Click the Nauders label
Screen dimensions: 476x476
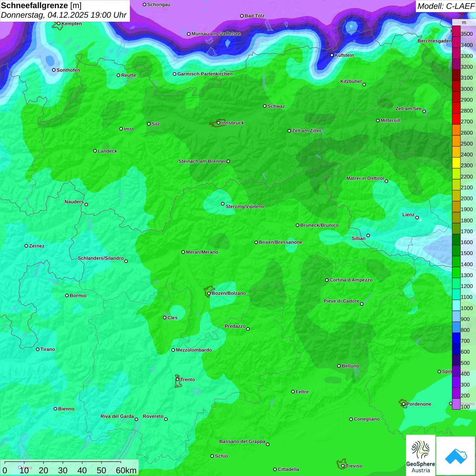74,202
